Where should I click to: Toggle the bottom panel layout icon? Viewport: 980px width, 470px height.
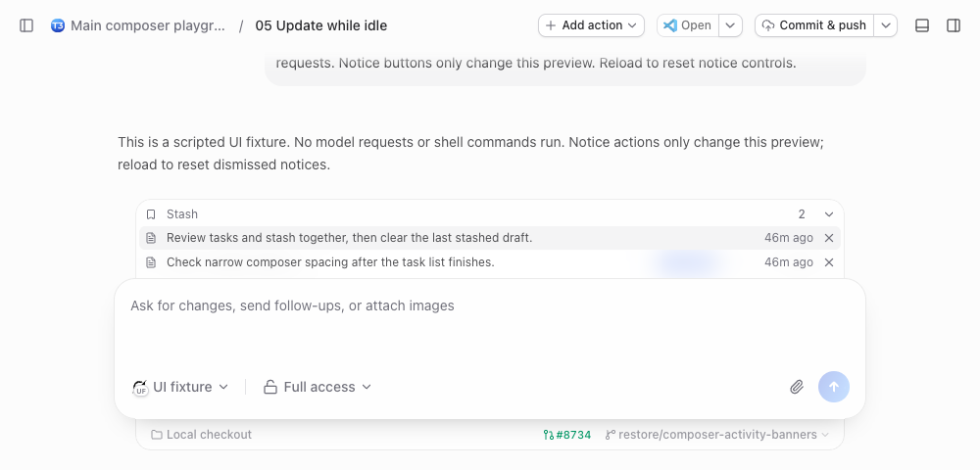(x=922, y=25)
